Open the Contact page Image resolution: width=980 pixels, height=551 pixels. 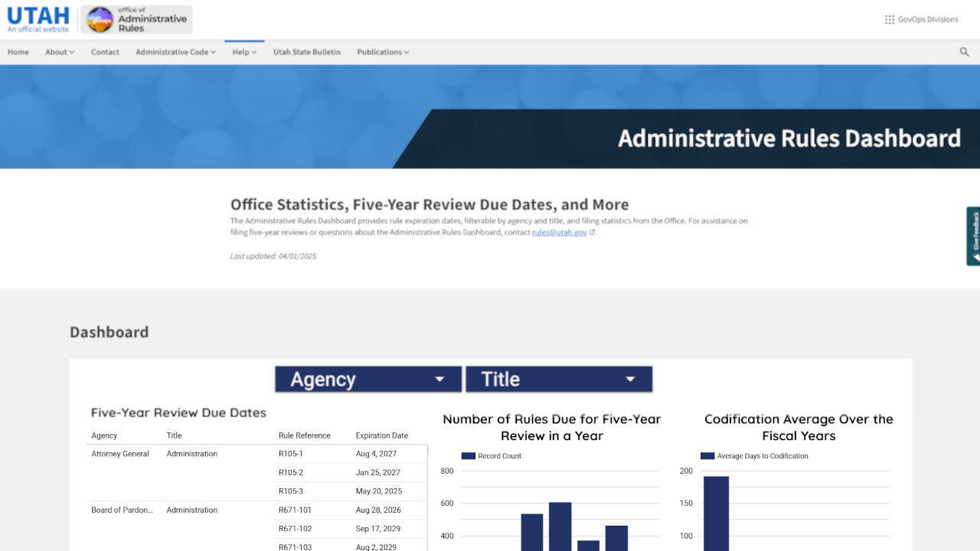tap(105, 52)
